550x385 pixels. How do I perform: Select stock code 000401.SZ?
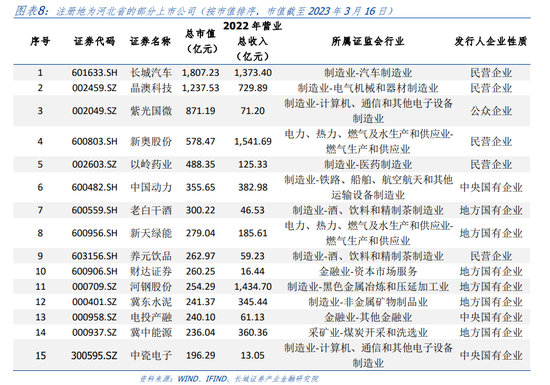pos(94,302)
